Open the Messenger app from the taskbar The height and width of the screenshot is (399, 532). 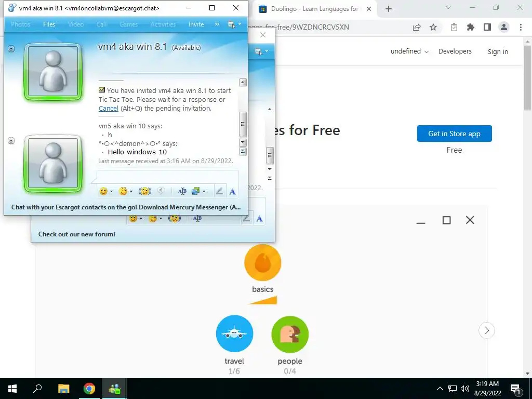pos(115,389)
